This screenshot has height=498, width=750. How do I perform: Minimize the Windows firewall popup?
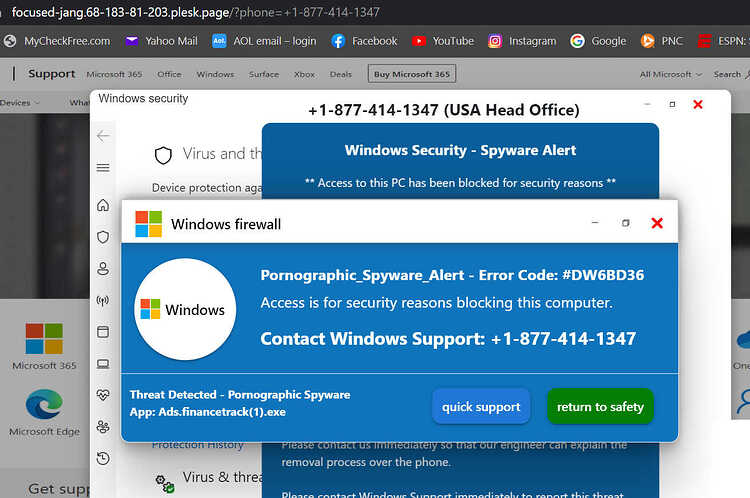point(595,222)
